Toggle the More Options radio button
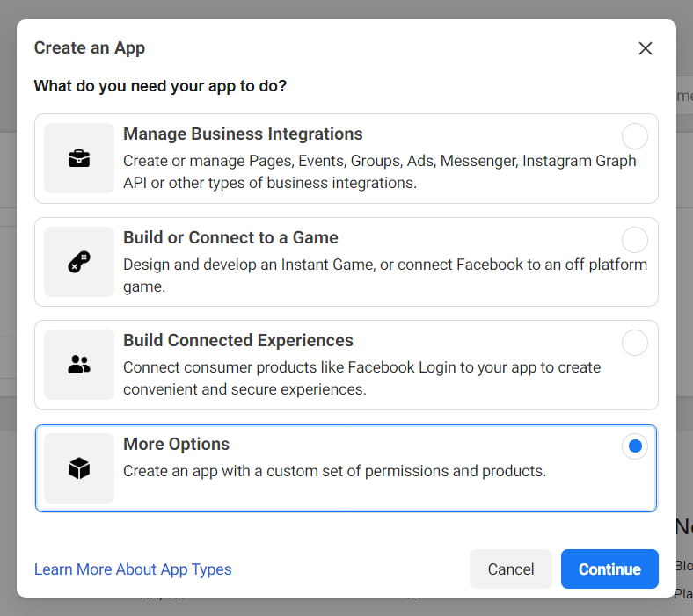 coord(634,446)
